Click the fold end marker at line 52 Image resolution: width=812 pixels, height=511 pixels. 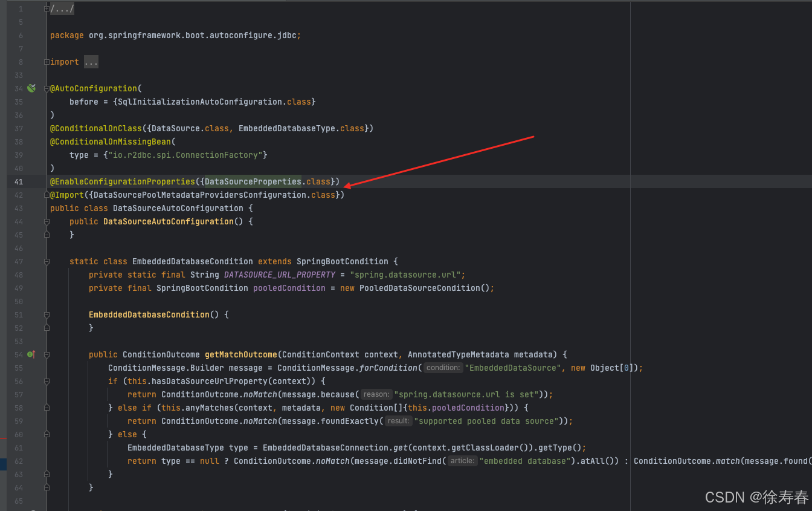point(47,328)
